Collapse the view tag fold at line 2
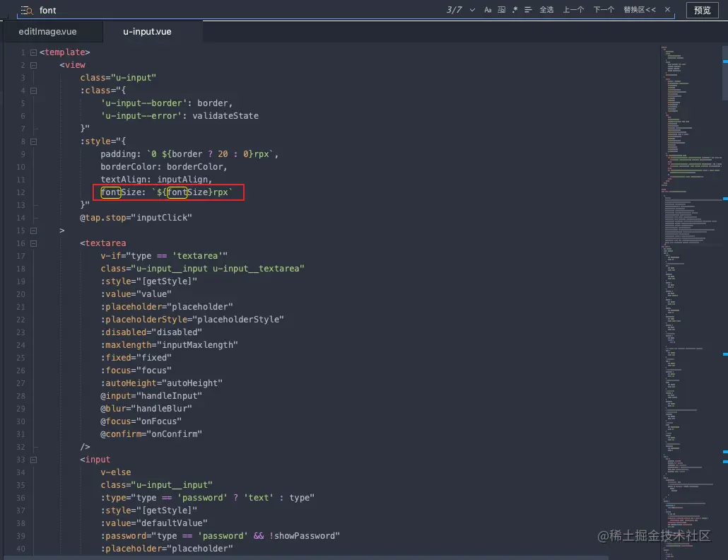The height and width of the screenshot is (560, 728). [x=33, y=66]
